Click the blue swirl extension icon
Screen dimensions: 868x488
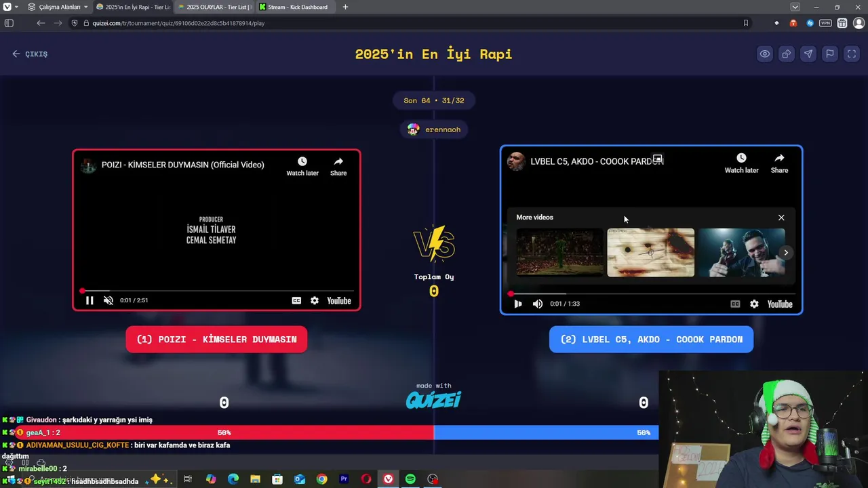810,23
